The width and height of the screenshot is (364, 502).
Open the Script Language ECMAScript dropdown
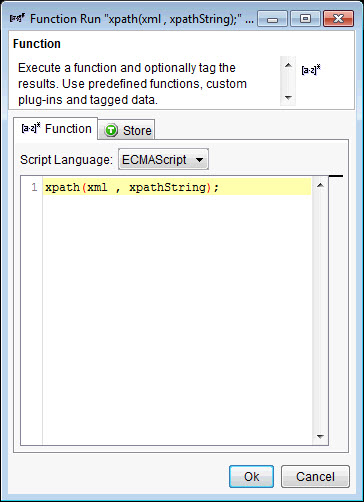coord(163,160)
